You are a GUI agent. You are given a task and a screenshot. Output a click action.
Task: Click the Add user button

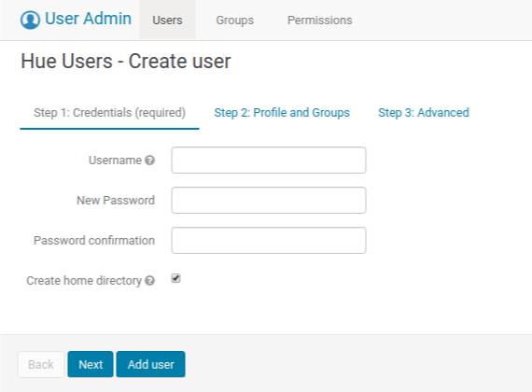click(x=150, y=364)
